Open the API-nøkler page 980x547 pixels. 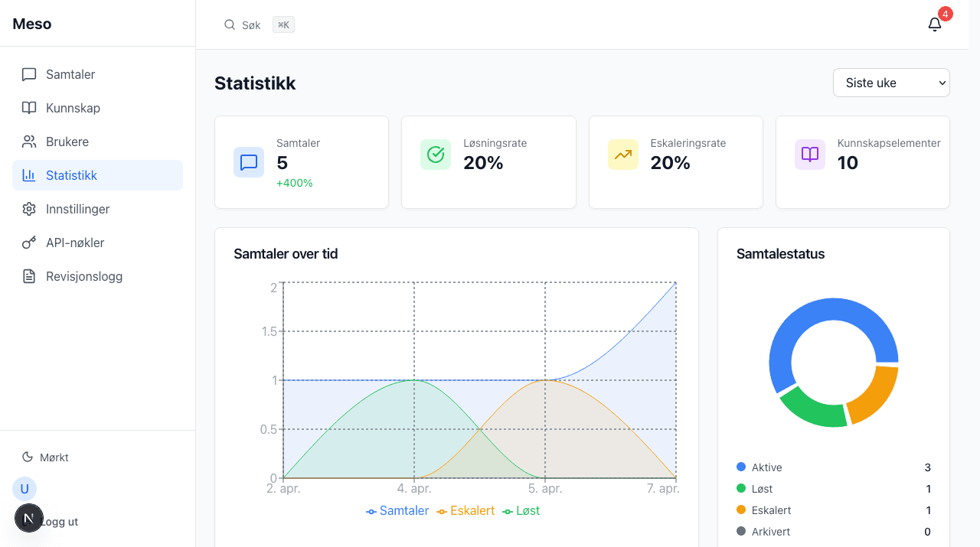pos(75,243)
